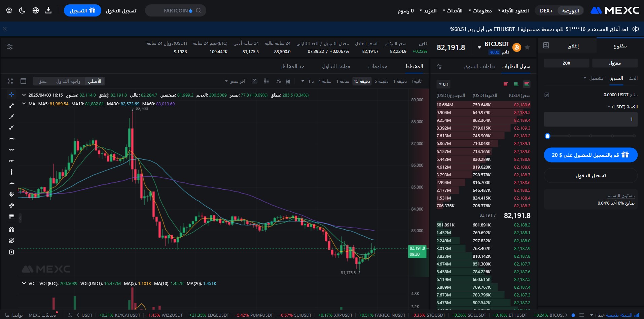Viewport: 644px width, 319px height.
Task: Select horizontal line drawing tool
Action: coord(11,149)
